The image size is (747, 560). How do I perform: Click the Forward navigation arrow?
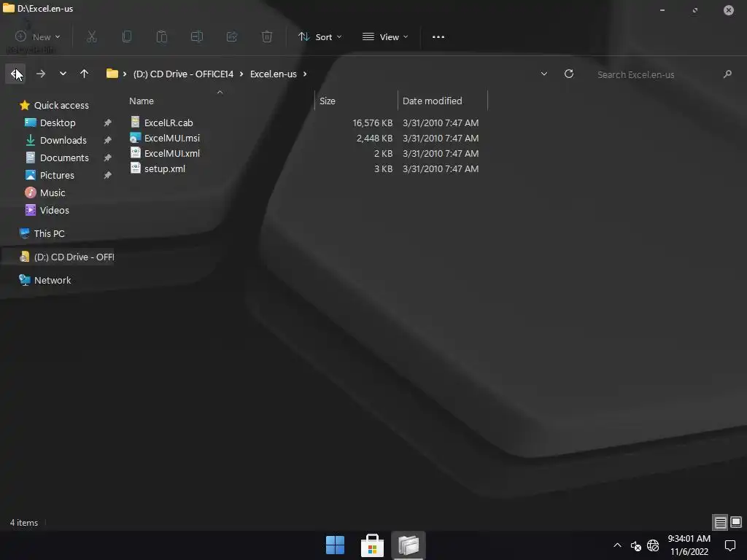coord(41,74)
